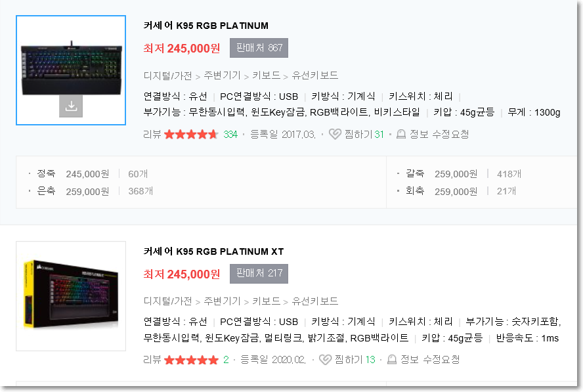Click 등록일 2020.02. text
The image size is (583, 392).
click(273, 360)
